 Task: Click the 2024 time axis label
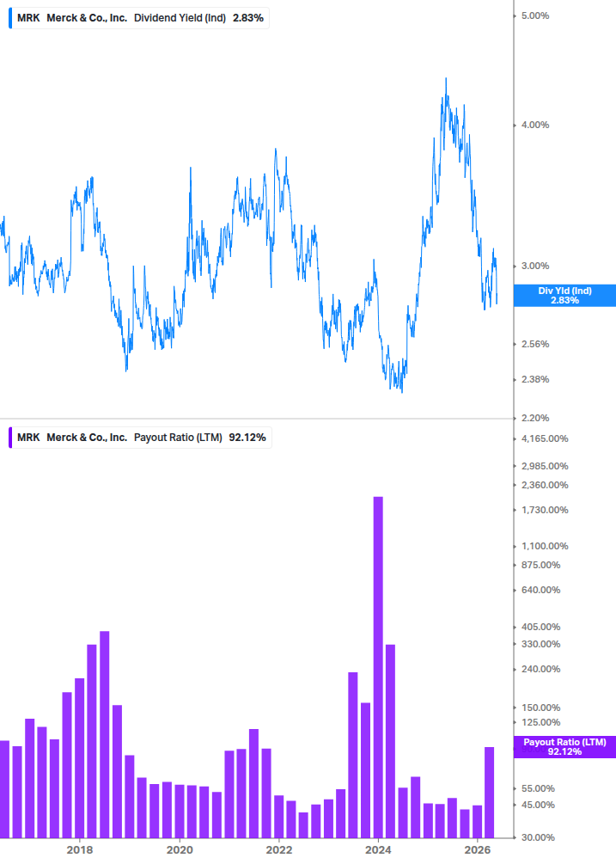pyautogui.click(x=378, y=849)
